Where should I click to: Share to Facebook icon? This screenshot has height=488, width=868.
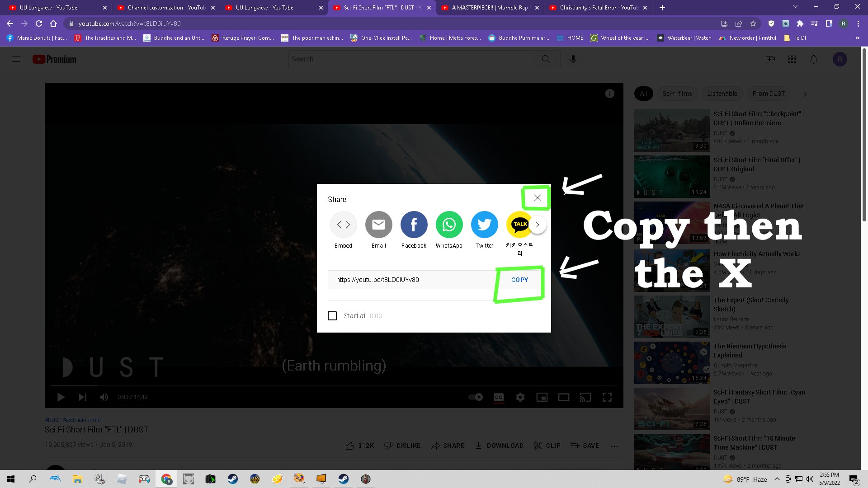414,225
